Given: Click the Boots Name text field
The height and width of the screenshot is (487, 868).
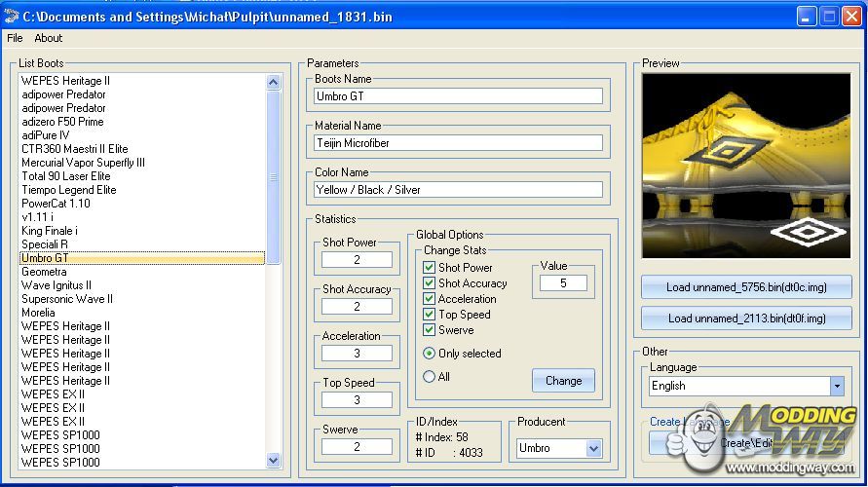Looking at the screenshot, I should pyautogui.click(x=458, y=96).
